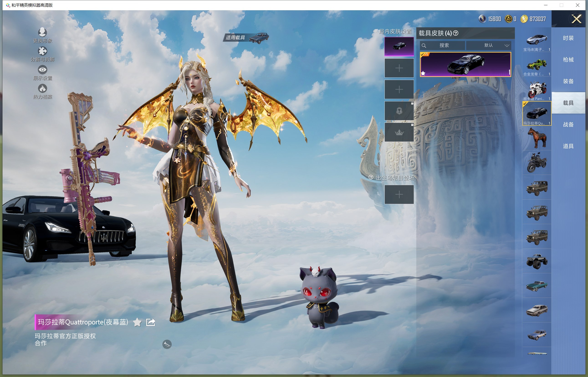Select the monster truck vehicle
This screenshot has width=588, height=377.
coord(537,261)
